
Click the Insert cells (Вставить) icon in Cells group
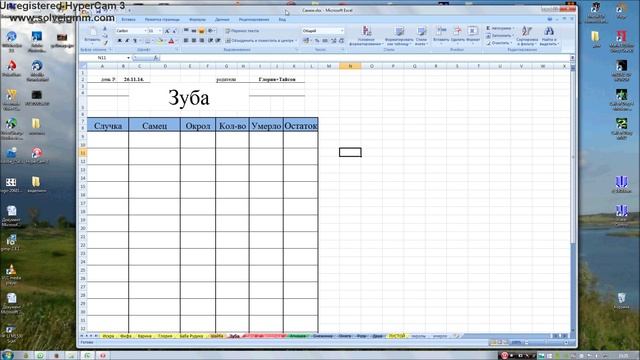pos(441,35)
